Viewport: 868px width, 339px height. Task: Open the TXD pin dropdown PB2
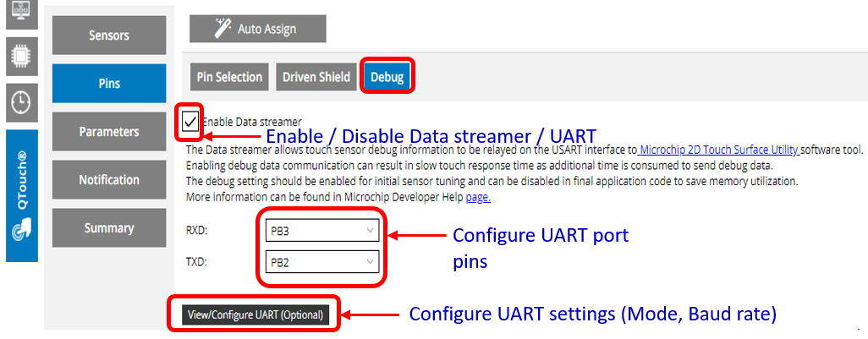pyautogui.click(x=322, y=262)
